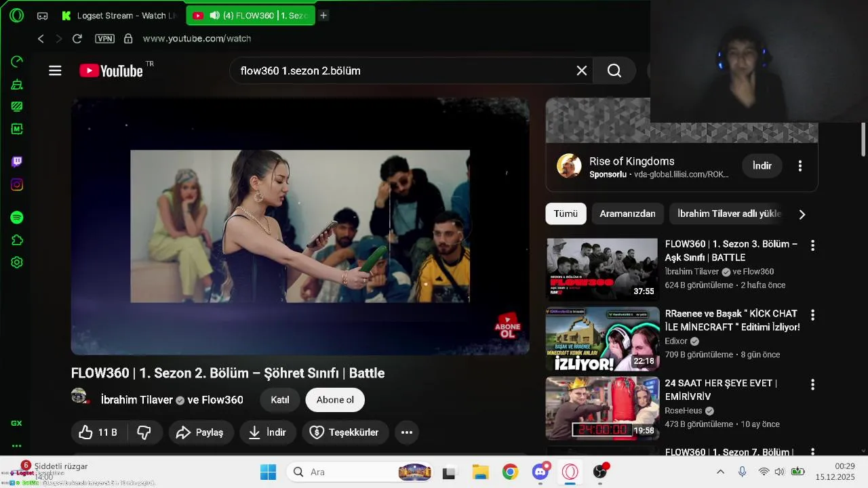Open FLOW360 Sezon 3. Bölüm thumbnail
The width and height of the screenshot is (868, 488).
602,269
